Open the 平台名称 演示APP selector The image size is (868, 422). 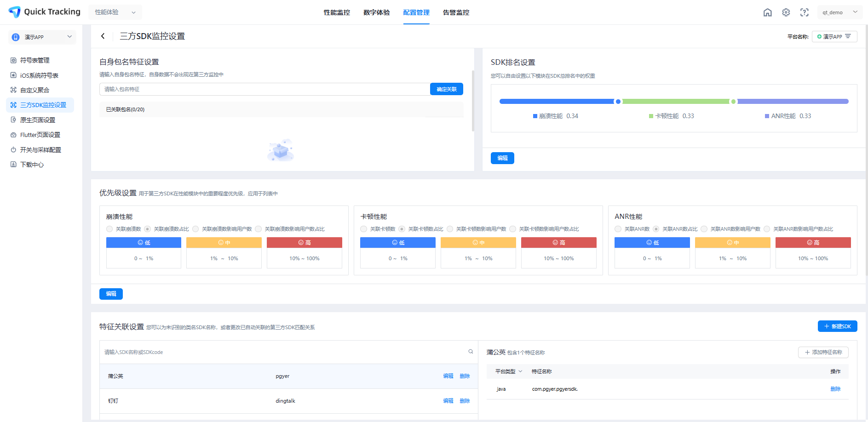(x=834, y=36)
